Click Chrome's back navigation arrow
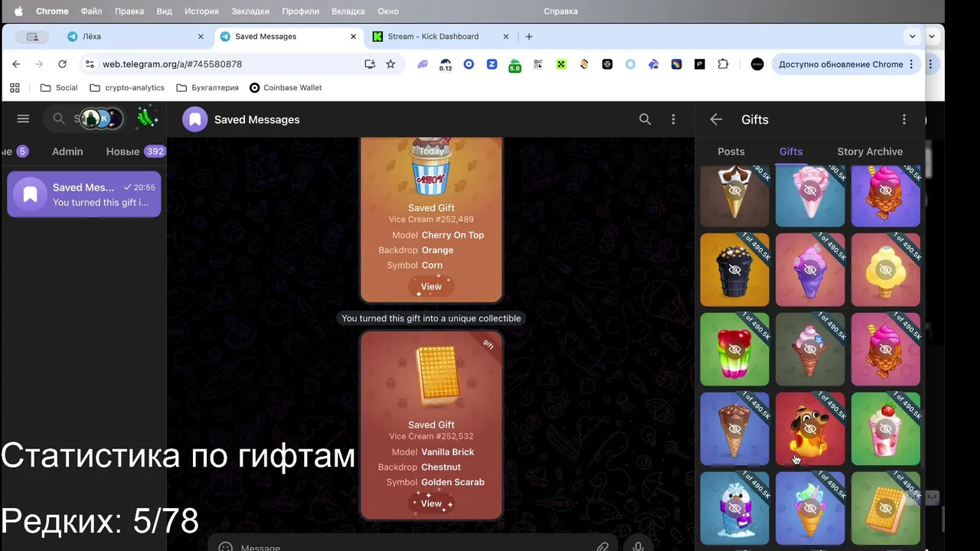 (x=16, y=64)
